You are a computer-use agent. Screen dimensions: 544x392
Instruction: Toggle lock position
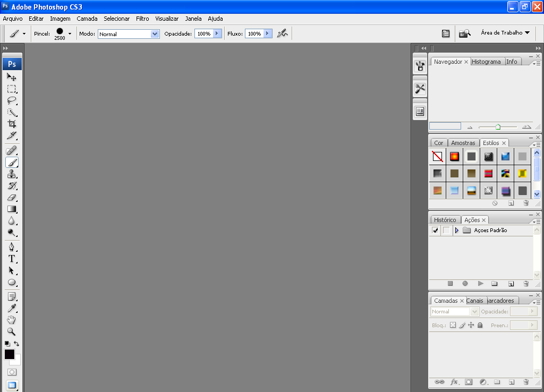pos(471,325)
